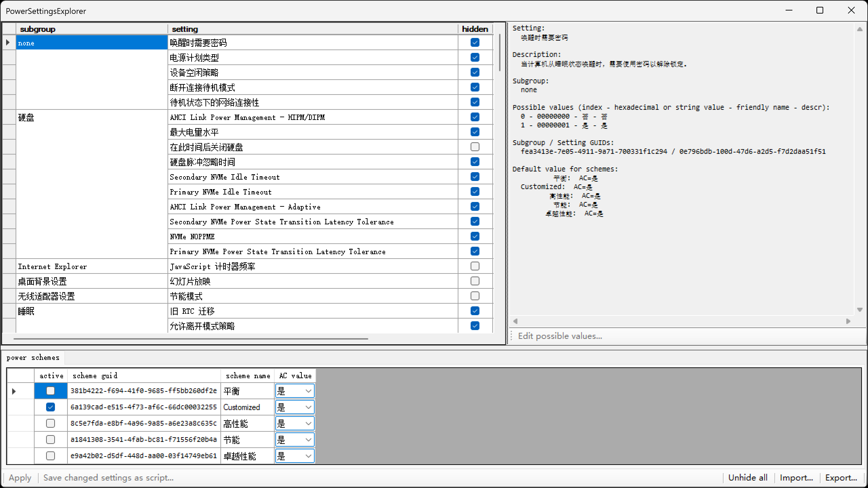Activate the 卓越性能 power scheme checkbox
The width and height of the screenshot is (868, 488).
[x=51, y=456]
